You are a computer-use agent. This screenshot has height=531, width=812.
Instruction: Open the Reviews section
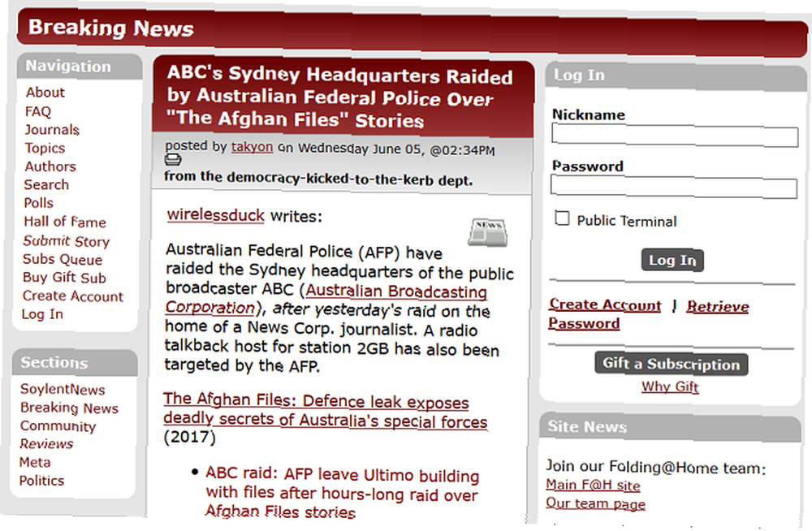pos(46,444)
